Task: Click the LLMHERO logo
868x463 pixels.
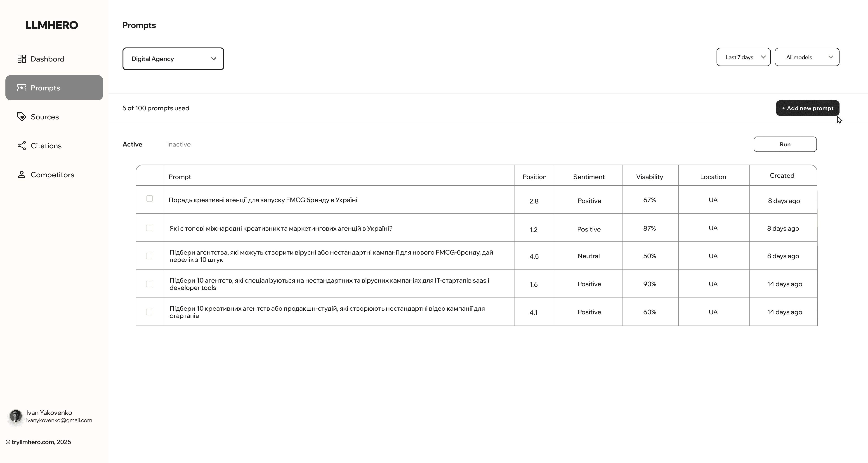Action: click(52, 25)
